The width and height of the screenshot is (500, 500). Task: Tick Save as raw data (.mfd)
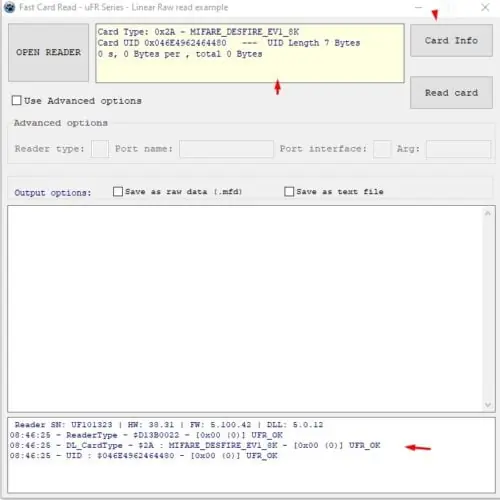[118, 191]
